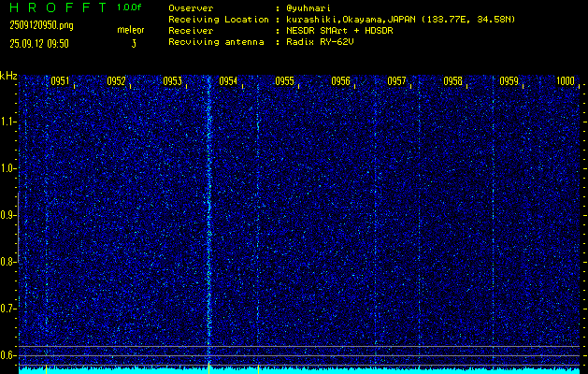Click the 0954 time label

[228, 81]
